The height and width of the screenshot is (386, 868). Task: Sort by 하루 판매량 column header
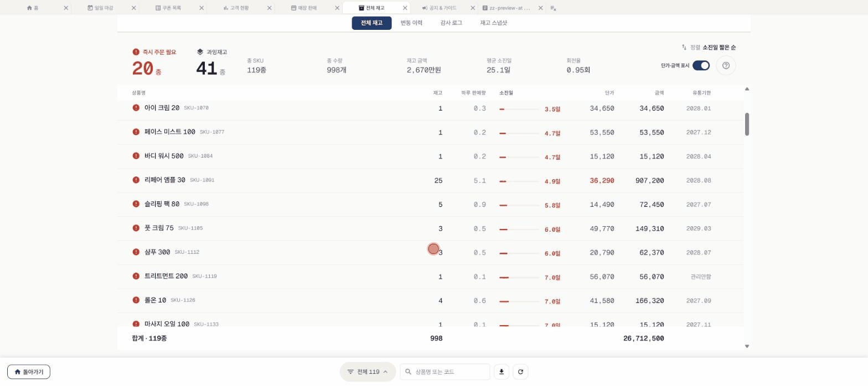[473, 93]
